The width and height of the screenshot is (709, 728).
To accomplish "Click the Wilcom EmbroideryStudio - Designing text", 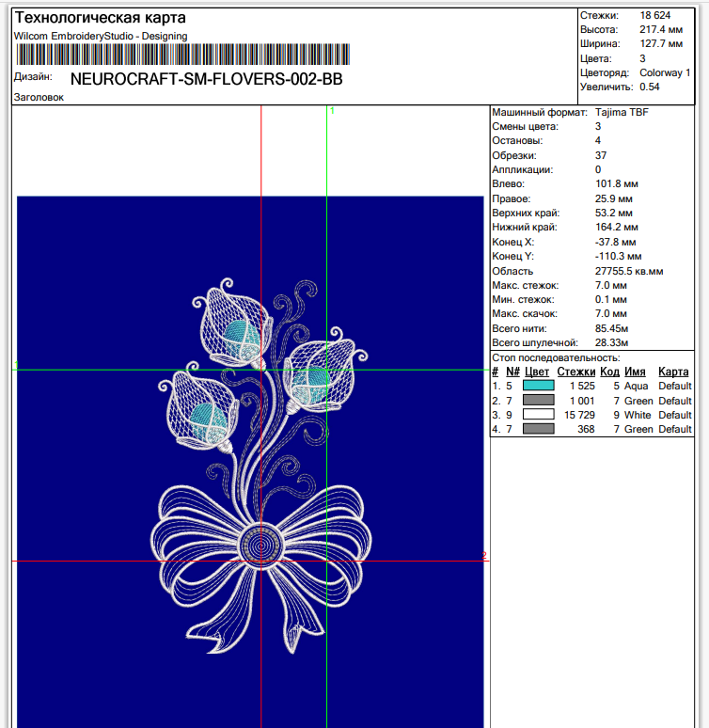I will pyautogui.click(x=101, y=36).
